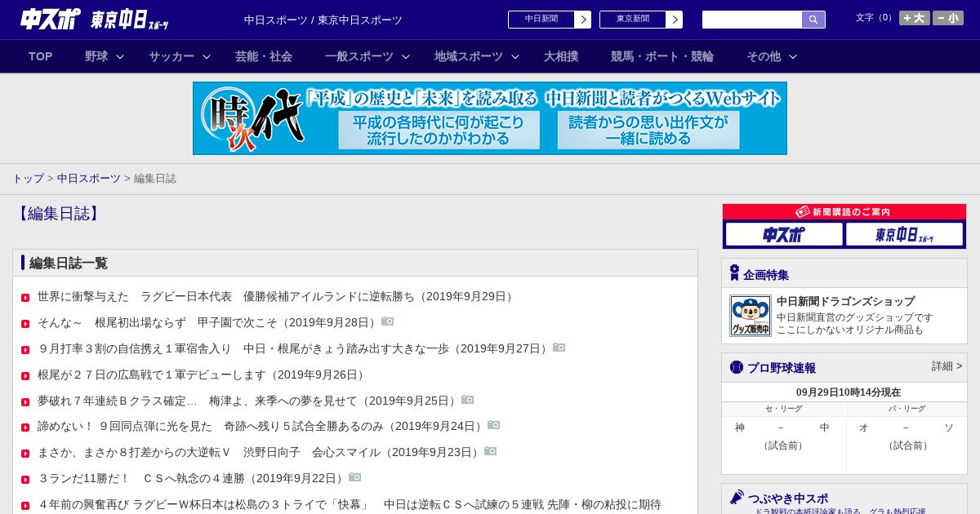Expand chevron next to 野球
Image resolution: width=980 pixels, height=514 pixels.
(120, 56)
